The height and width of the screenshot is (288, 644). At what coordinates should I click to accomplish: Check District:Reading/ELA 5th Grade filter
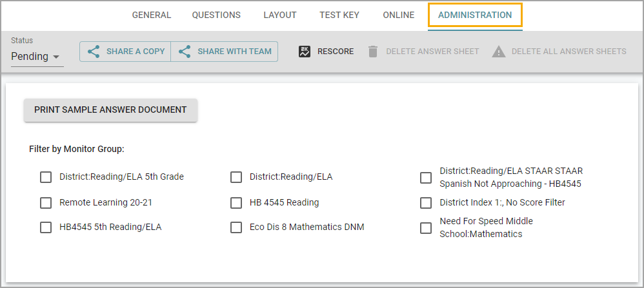point(46,177)
